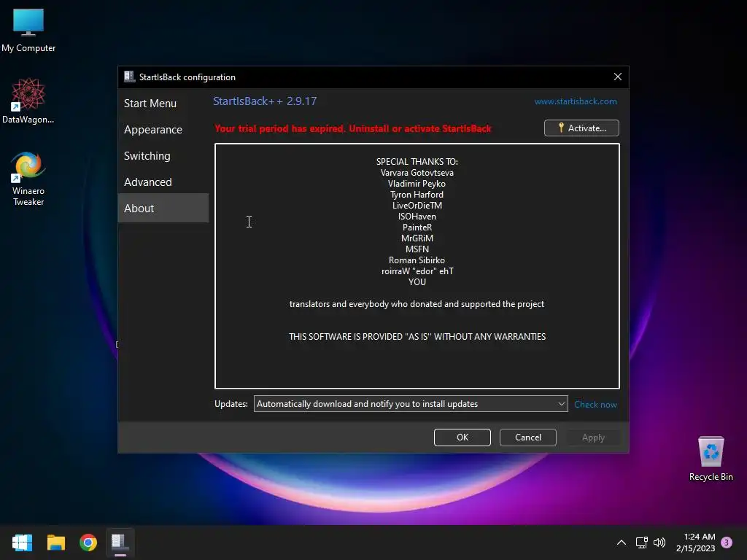The width and height of the screenshot is (747, 560).
Task: Click the SPECIAL THANKS TO heading
Action: click(417, 162)
